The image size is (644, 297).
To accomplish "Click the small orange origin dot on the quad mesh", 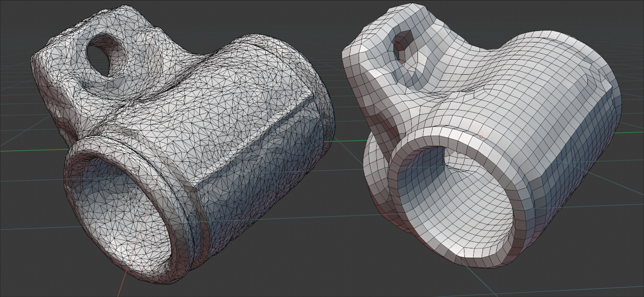I will click(481, 137).
